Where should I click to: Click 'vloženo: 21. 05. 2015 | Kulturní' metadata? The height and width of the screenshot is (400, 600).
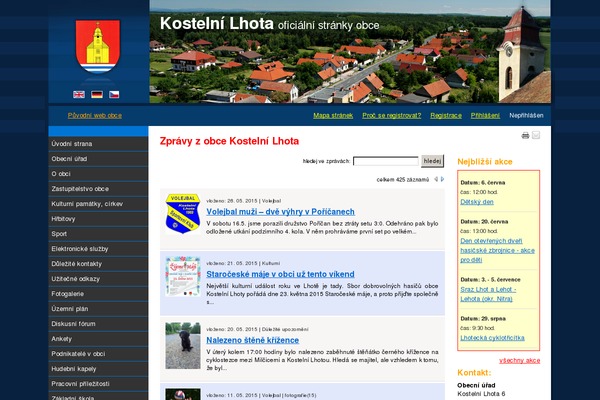243,263
